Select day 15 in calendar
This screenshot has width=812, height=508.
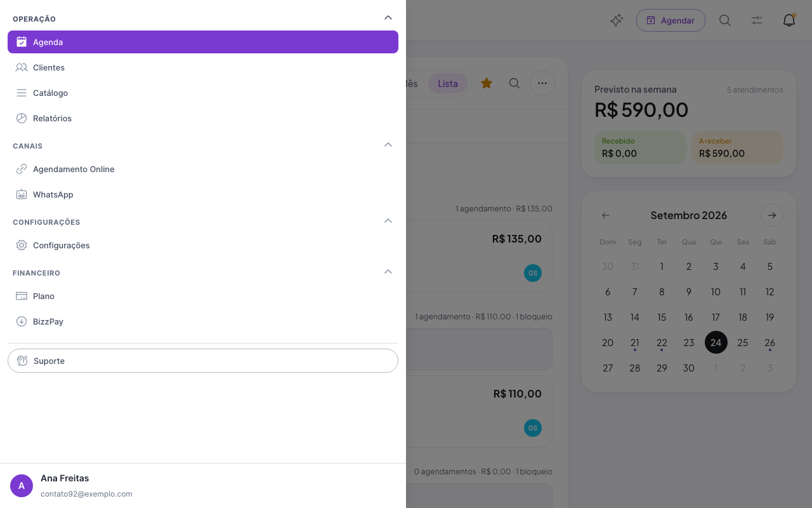coord(662,317)
